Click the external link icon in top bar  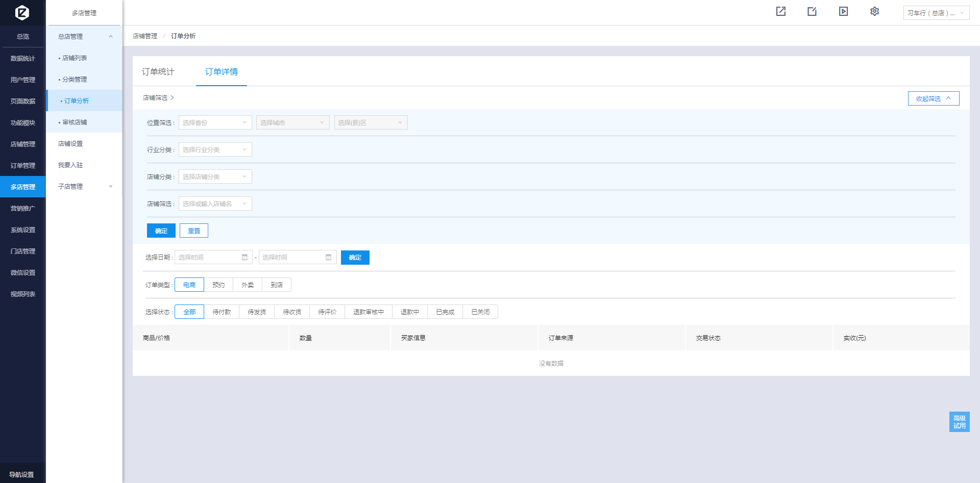click(x=780, y=12)
